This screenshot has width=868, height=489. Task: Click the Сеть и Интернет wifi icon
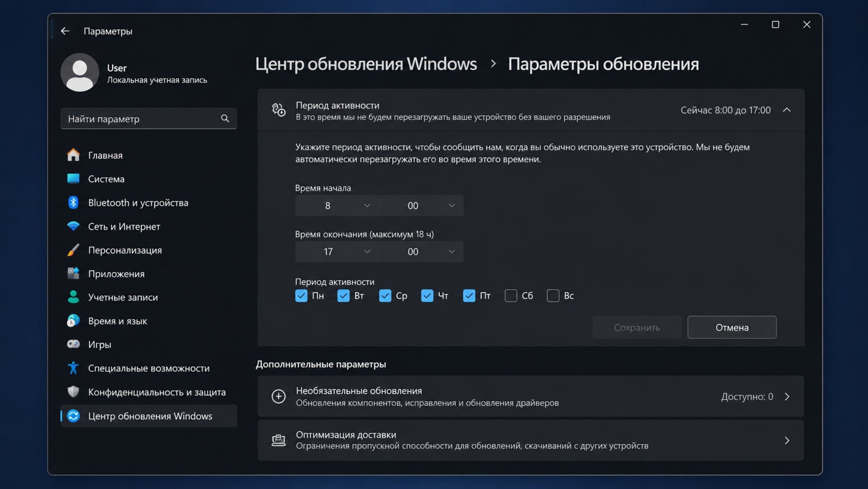tap(73, 226)
